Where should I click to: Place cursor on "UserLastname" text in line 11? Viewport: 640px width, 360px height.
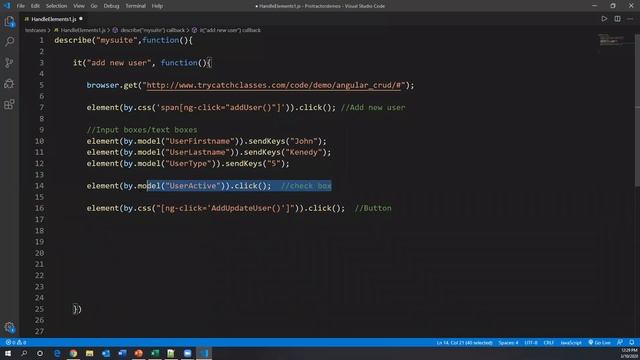click(198, 152)
